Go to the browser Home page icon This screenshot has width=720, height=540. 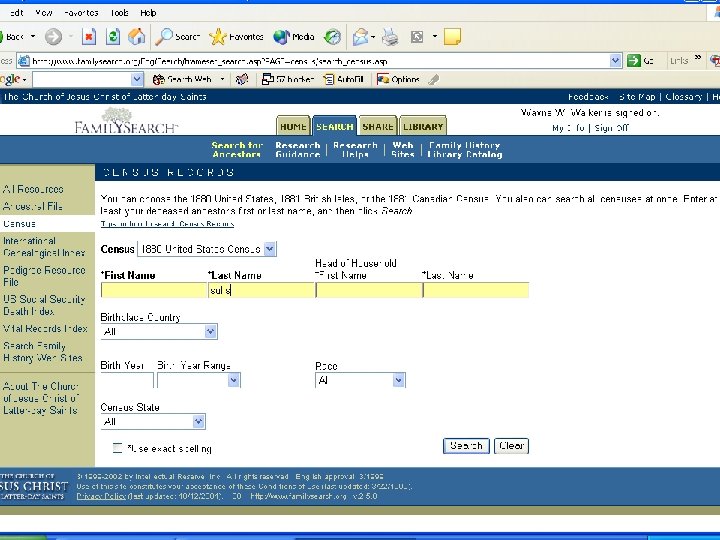pyautogui.click(x=136, y=37)
